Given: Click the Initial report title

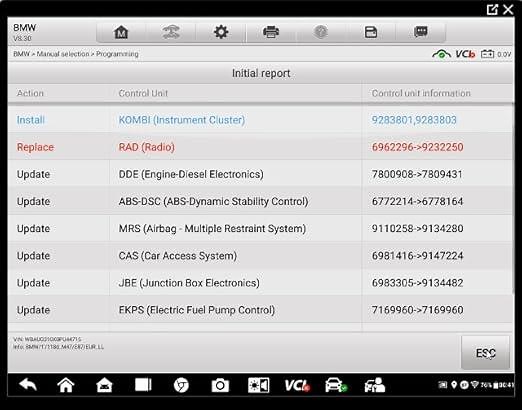Looking at the screenshot, I should coord(261,73).
